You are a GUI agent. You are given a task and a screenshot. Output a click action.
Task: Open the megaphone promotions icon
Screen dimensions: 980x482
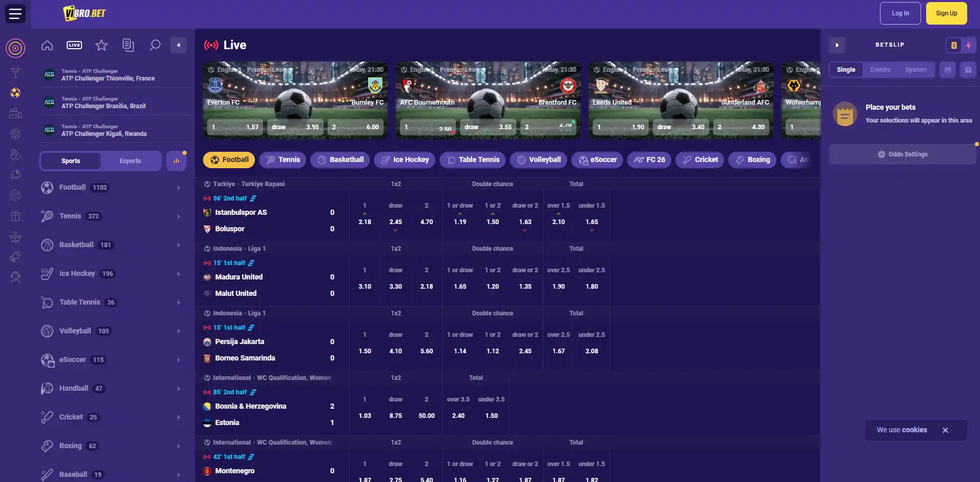[x=15, y=257]
